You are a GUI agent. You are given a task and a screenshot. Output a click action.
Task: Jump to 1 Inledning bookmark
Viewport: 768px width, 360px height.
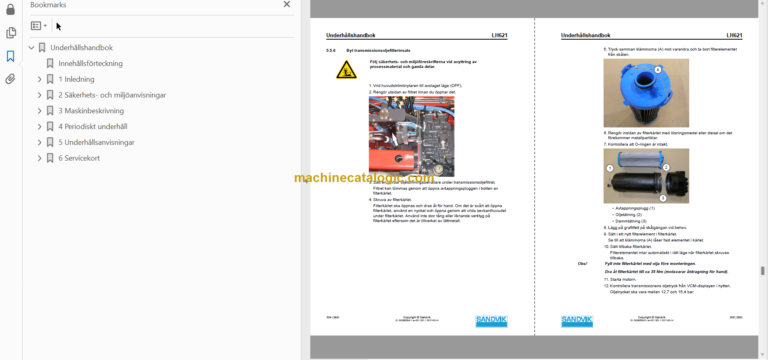pos(76,79)
